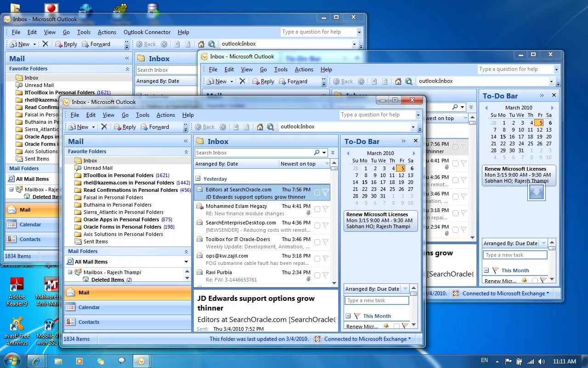Click Newest on top sort header, front window
588x368 pixels.
pyautogui.click(x=305, y=164)
